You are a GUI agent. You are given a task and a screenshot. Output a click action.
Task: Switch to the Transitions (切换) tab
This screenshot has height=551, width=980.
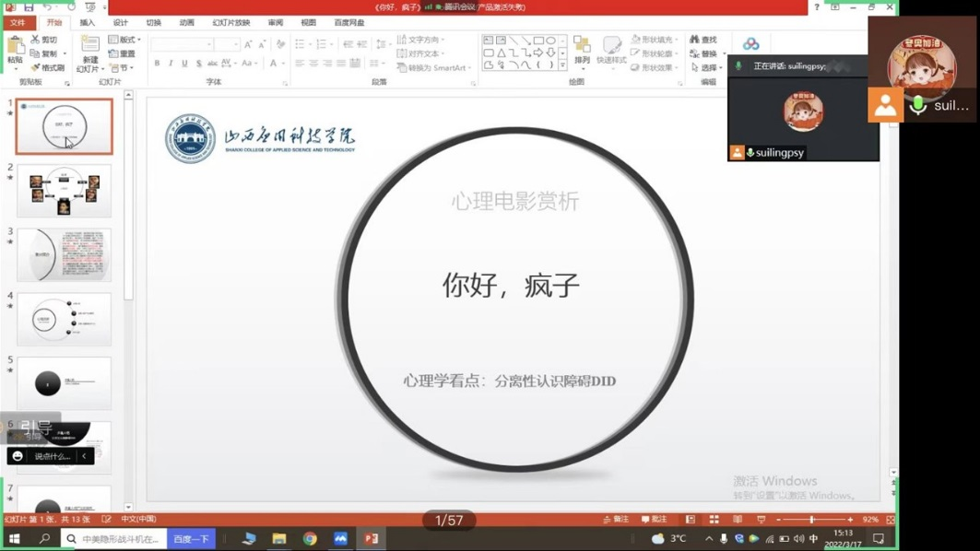coord(154,23)
